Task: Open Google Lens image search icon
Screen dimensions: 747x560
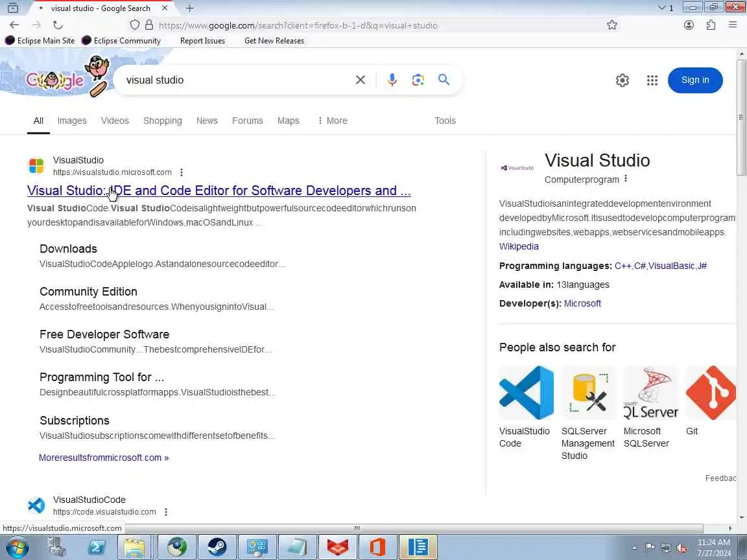Action: point(418,80)
